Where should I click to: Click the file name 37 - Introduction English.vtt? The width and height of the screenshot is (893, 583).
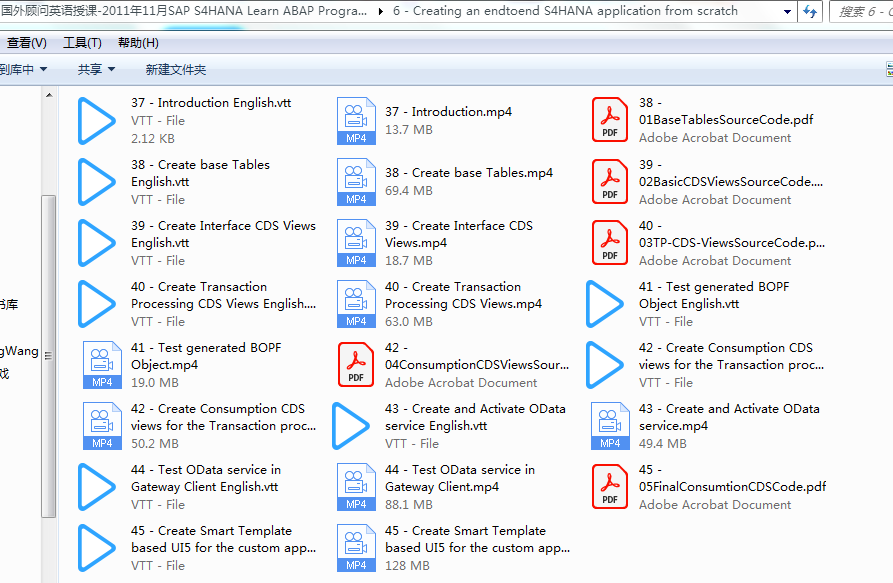[211, 102]
